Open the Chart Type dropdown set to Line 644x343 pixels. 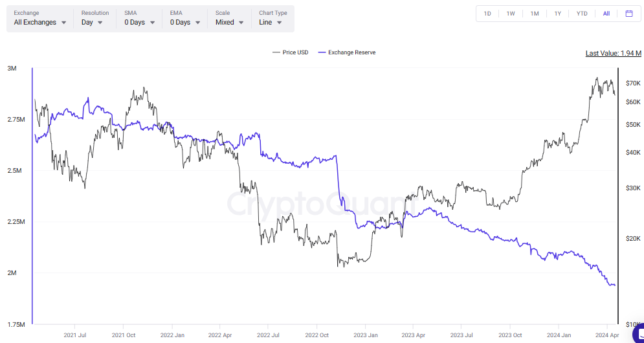[x=271, y=22]
